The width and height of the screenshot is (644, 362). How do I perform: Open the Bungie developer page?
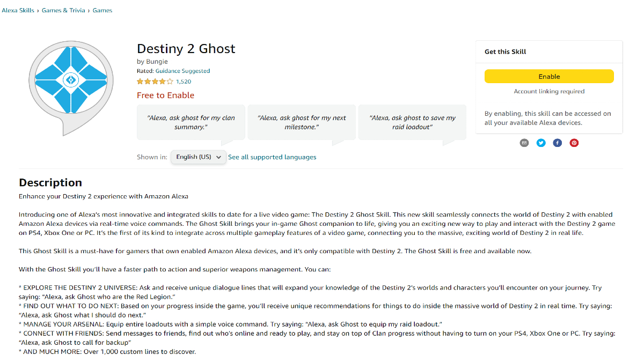[x=157, y=61]
